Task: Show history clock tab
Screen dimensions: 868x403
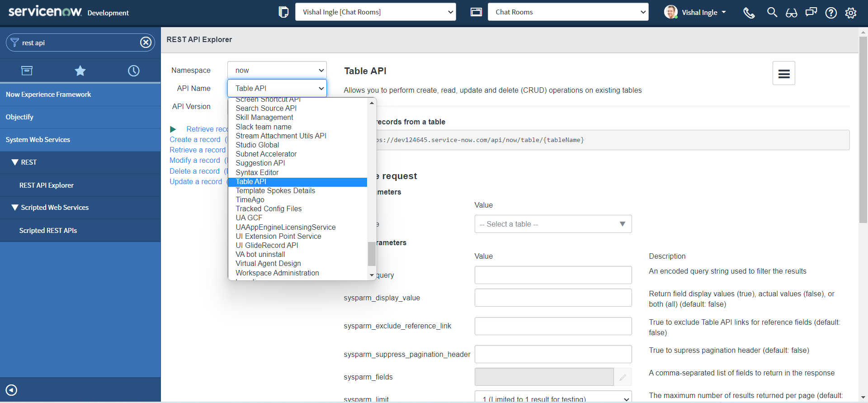Action: [133, 71]
